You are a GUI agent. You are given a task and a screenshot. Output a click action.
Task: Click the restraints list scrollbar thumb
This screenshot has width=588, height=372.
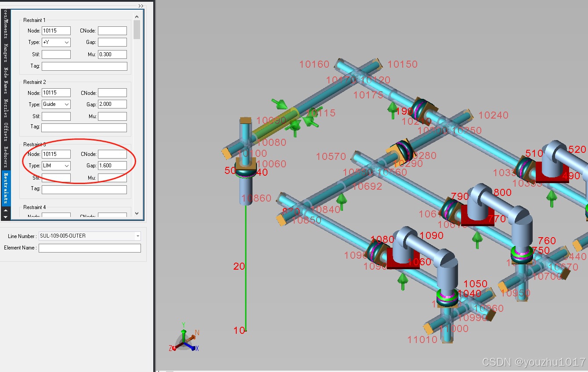[x=137, y=30]
